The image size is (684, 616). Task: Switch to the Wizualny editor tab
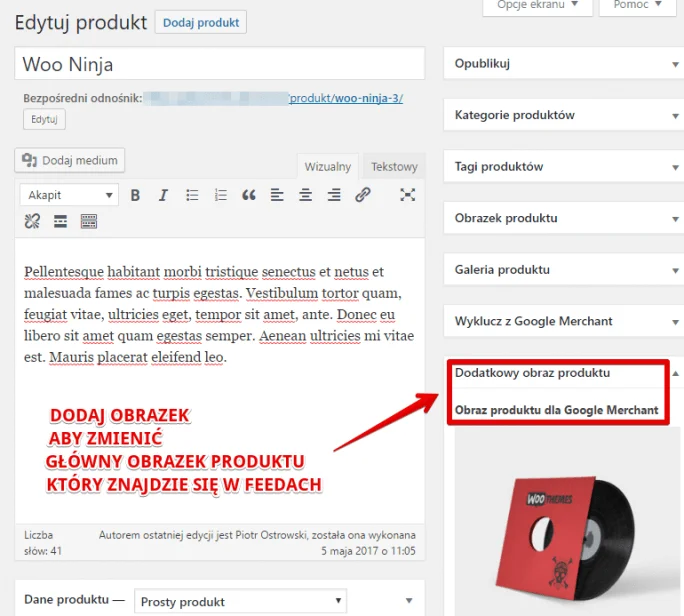tap(328, 166)
